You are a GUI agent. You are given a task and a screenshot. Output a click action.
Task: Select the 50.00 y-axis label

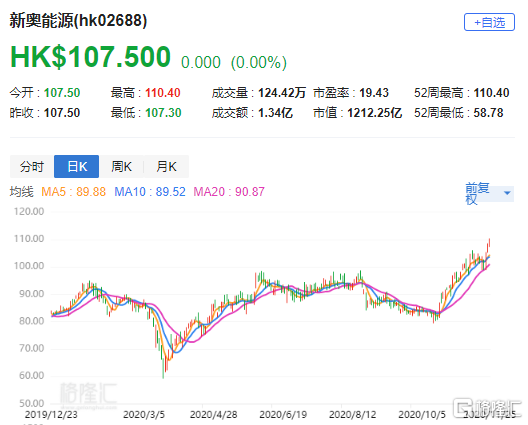tap(31, 403)
